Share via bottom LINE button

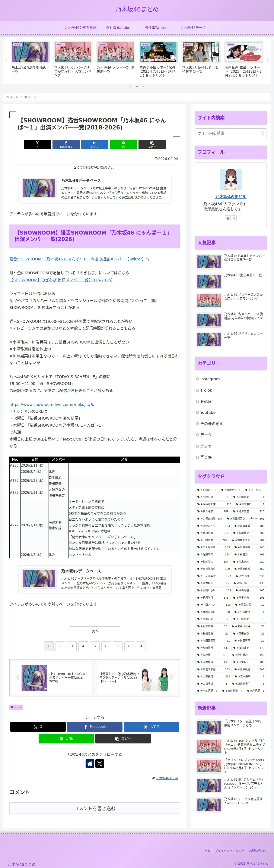(66, 739)
